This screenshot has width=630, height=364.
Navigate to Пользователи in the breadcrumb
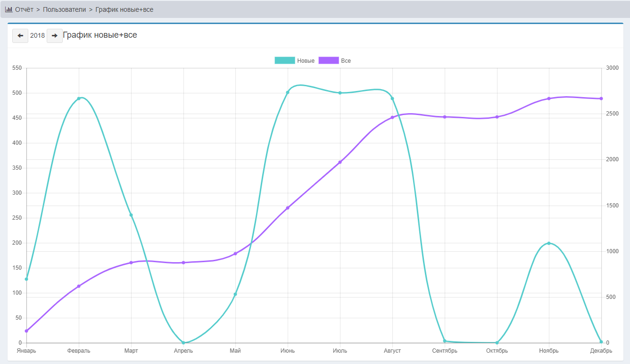point(64,9)
